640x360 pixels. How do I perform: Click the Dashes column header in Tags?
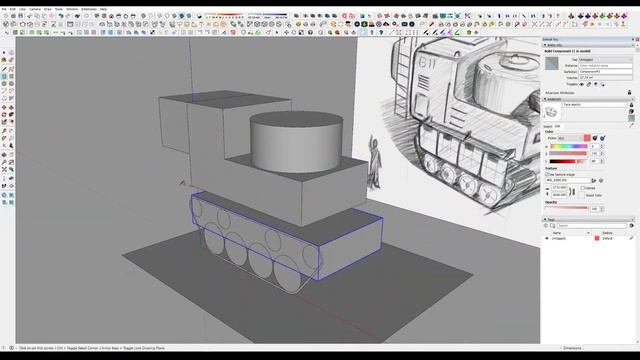(x=607, y=233)
